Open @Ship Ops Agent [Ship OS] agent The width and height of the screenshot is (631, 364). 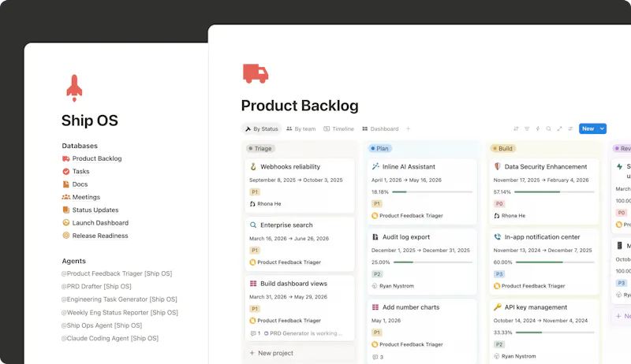pos(102,325)
